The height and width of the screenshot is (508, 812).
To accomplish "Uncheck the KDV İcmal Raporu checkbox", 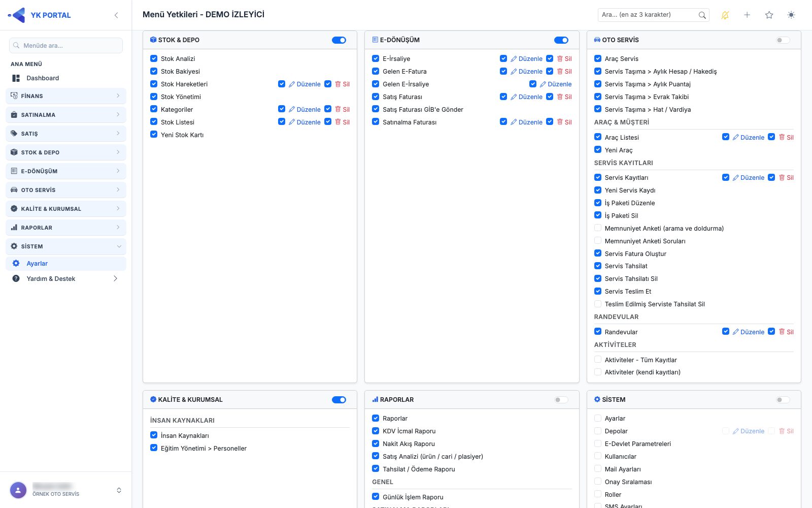I will click(376, 431).
